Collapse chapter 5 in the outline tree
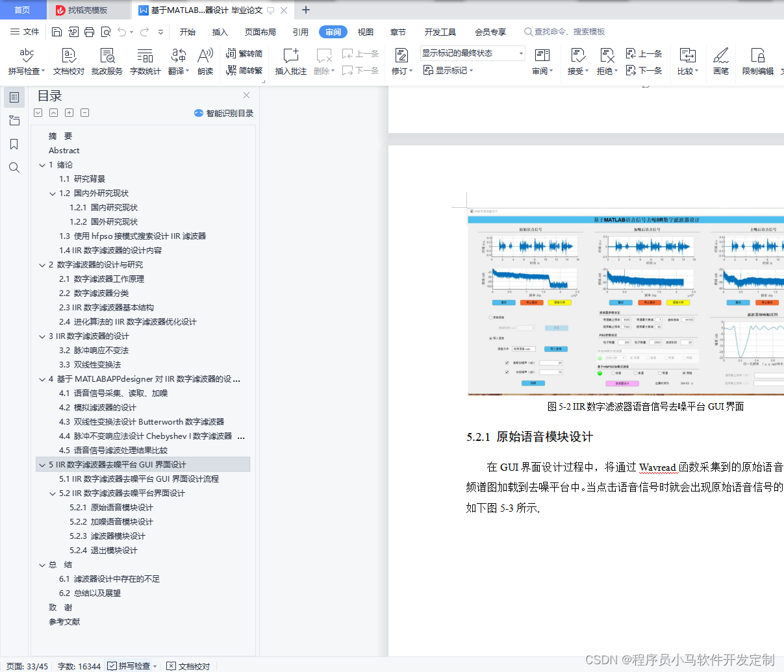This screenshot has height=672, width=784. [x=42, y=465]
